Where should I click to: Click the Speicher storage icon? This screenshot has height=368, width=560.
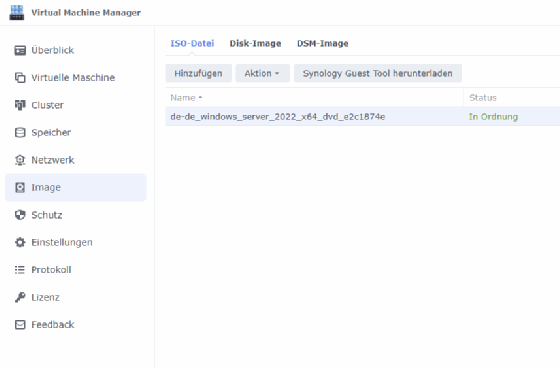click(20, 133)
